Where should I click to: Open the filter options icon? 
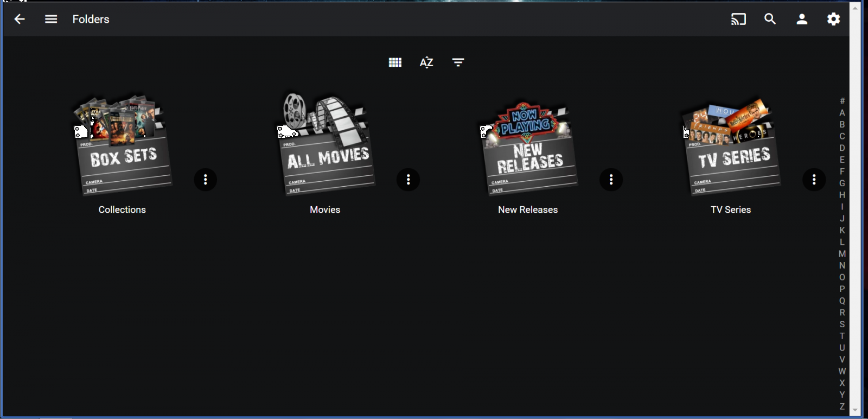pyautogui.click(x=458, y=62)
